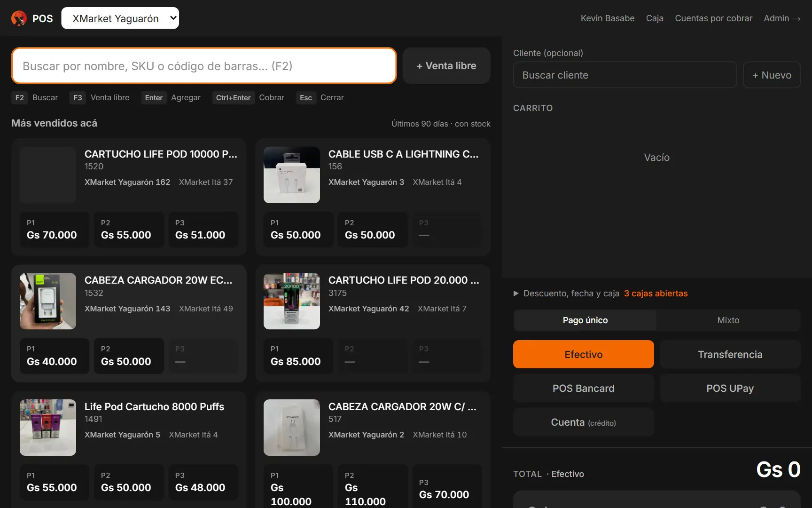
Task: Click the Buscar cliente field
Action: tap(625, 75)
